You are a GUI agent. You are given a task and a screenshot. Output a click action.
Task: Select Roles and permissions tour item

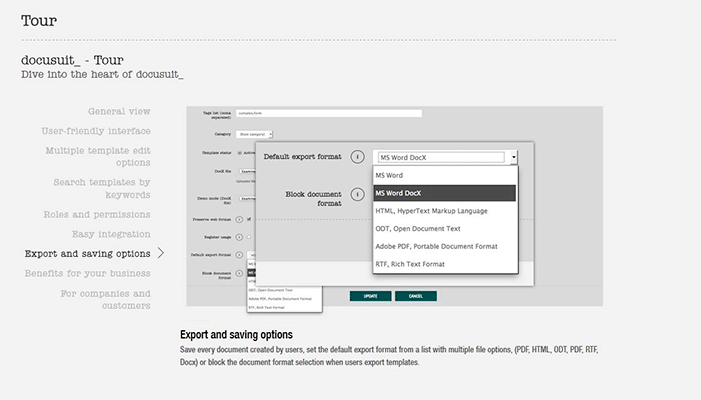point(97,215)
